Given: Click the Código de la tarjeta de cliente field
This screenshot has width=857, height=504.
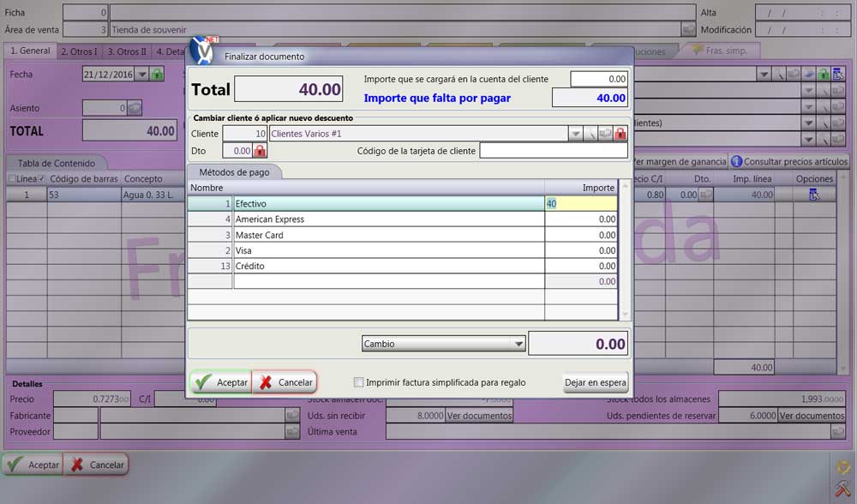Looking at the screenshot, I should click(x=553, y=151).
